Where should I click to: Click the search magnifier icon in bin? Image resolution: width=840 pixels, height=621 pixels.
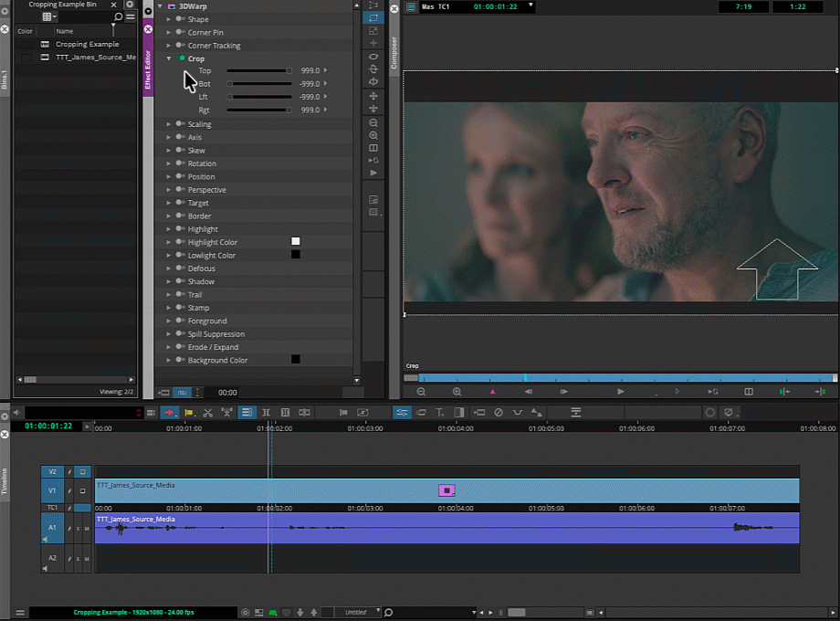[x=119, y=16]
